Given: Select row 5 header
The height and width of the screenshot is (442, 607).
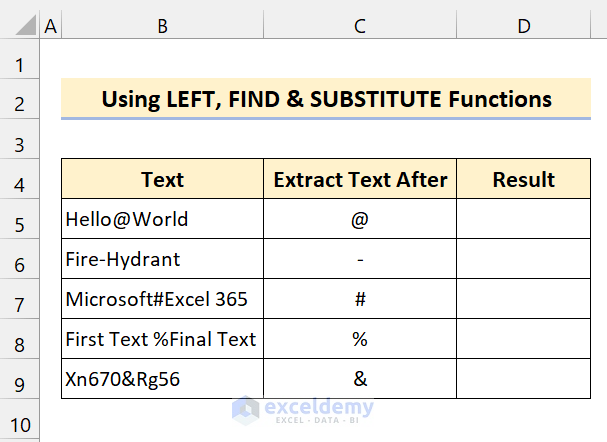Looking at the screenshot, I should [20, 219].
